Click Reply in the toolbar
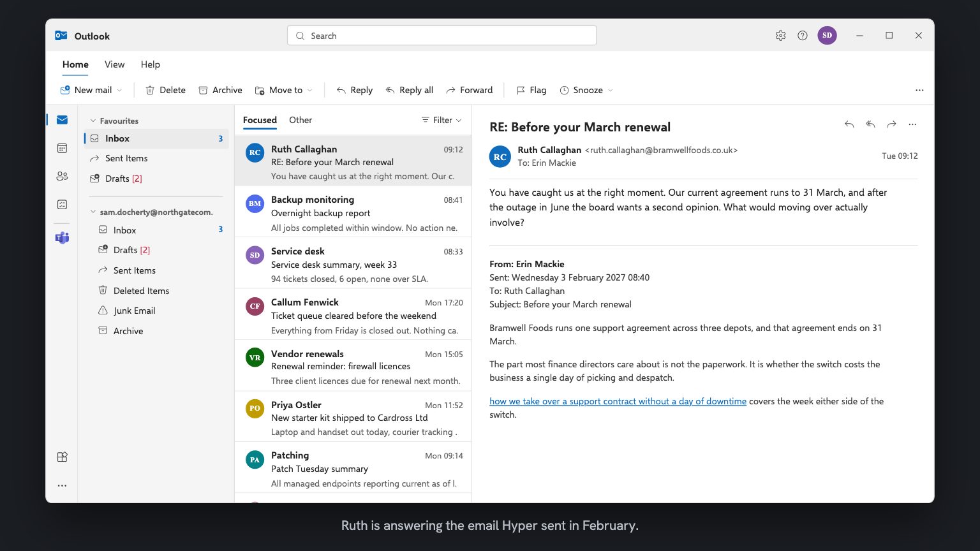This screenshot has height=551, width=980. point(355,91)
